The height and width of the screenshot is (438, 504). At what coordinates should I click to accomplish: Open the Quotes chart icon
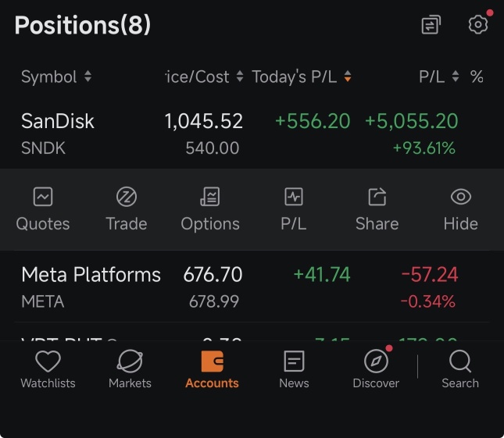(43, 197)
